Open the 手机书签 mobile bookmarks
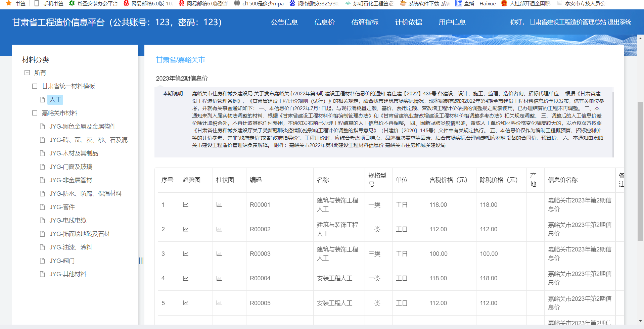 [x=49, y=3]
